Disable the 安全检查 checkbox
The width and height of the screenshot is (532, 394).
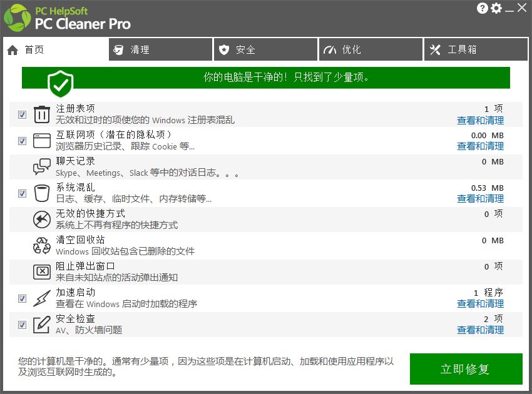[22, 325]
